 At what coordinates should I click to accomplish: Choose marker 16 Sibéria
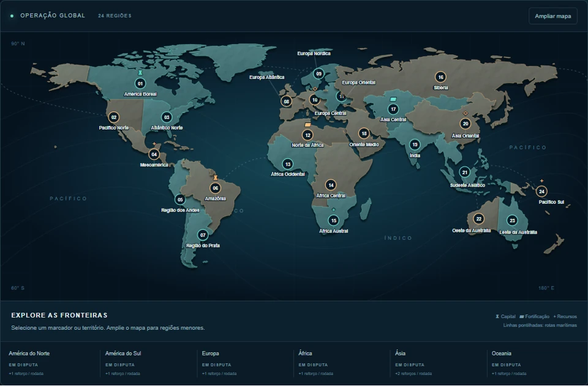click(440, 77)
